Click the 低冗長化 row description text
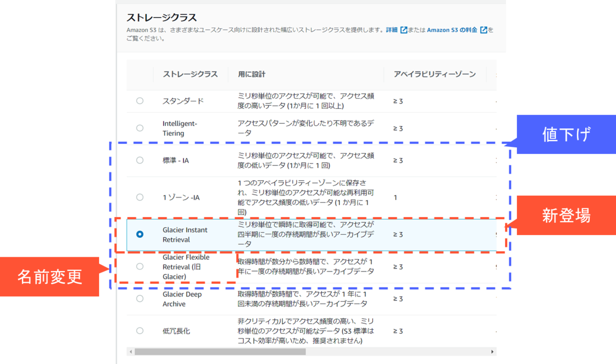 306,331
